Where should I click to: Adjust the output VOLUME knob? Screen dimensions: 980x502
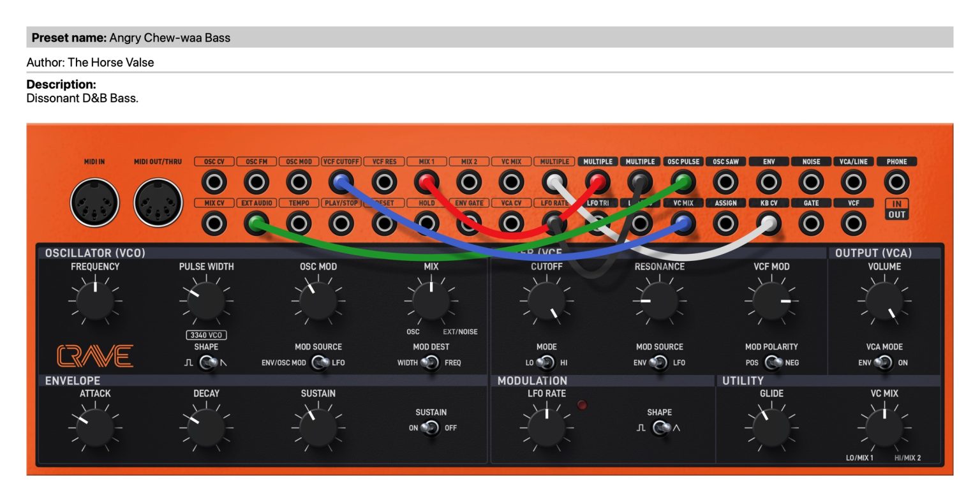click(884, 300)
